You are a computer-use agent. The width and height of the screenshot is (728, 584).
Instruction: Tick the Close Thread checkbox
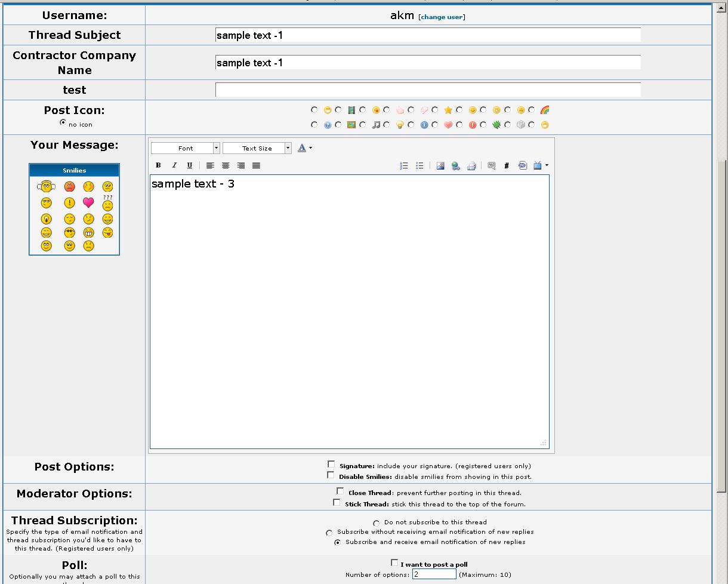point(340,491)
